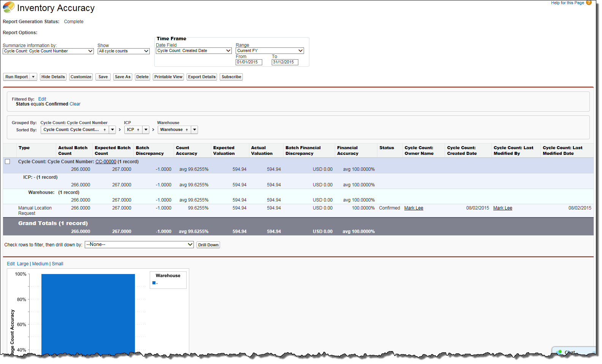Expand the Summarize information by dropdown
Image resolution: width=602 pixels, height=364 pixels.
pyautogui.click(x=48, y=51)
